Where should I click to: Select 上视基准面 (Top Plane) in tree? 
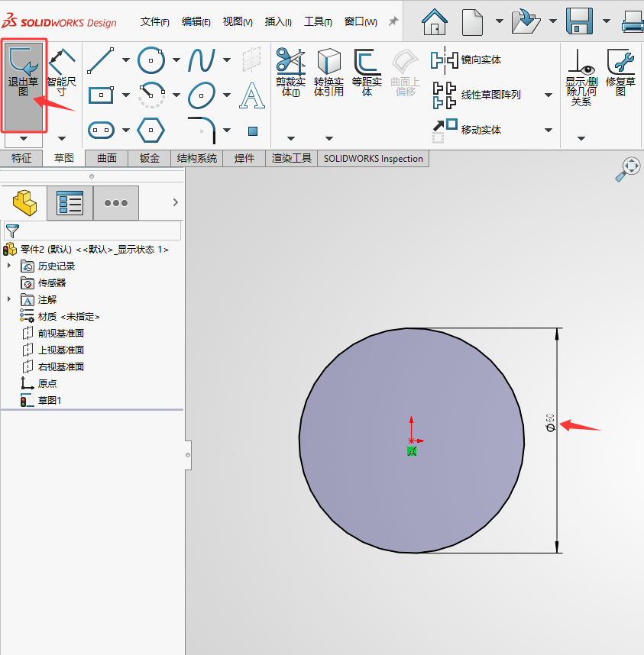point(60,350)
